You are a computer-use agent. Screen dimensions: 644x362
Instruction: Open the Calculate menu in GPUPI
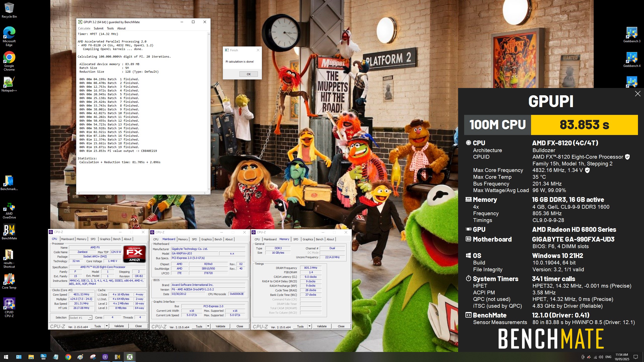(84, 28)
